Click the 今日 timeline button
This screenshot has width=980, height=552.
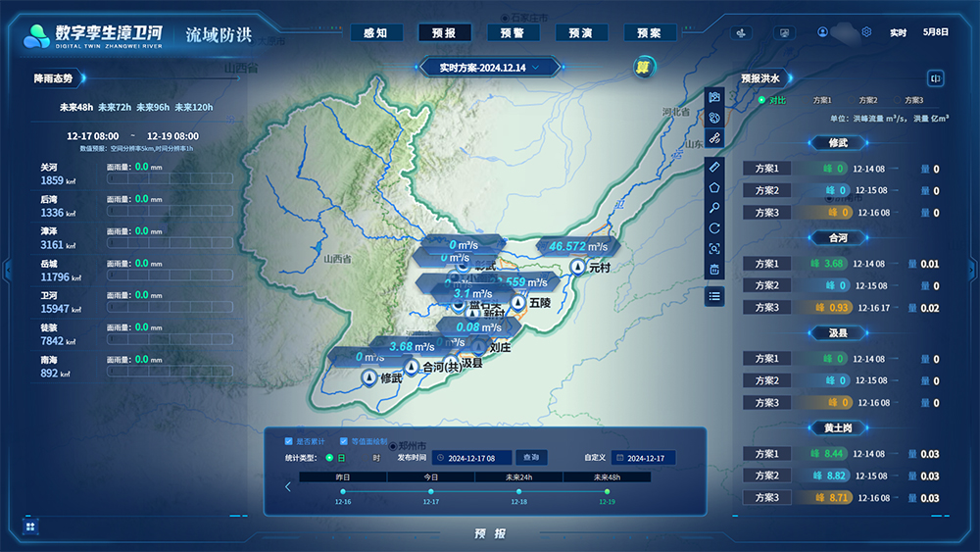coord(431,477)
